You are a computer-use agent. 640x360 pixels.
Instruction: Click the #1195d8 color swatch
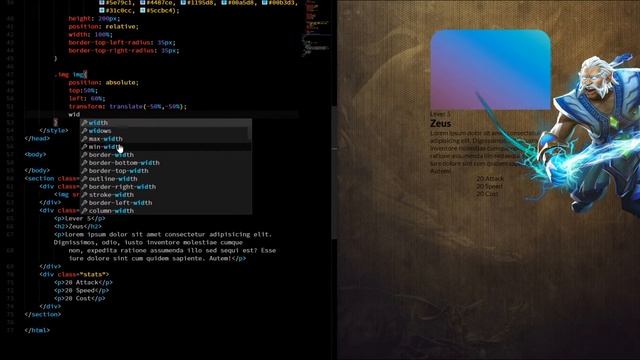coord(183,2)
